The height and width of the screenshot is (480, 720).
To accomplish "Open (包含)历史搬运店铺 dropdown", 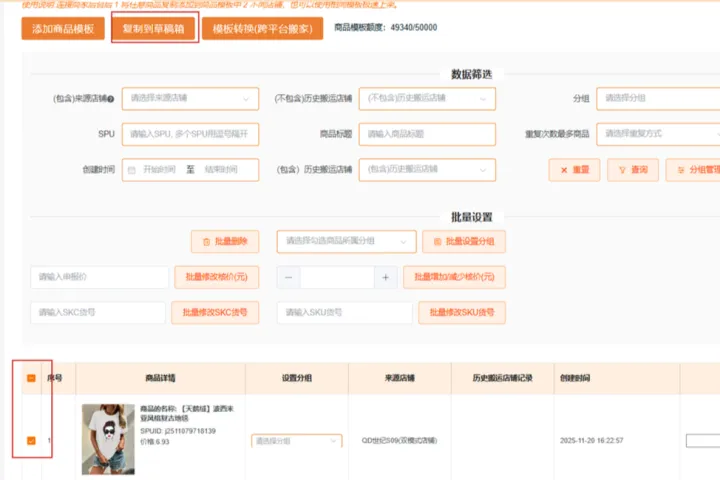I will click(x=428, y=169).
